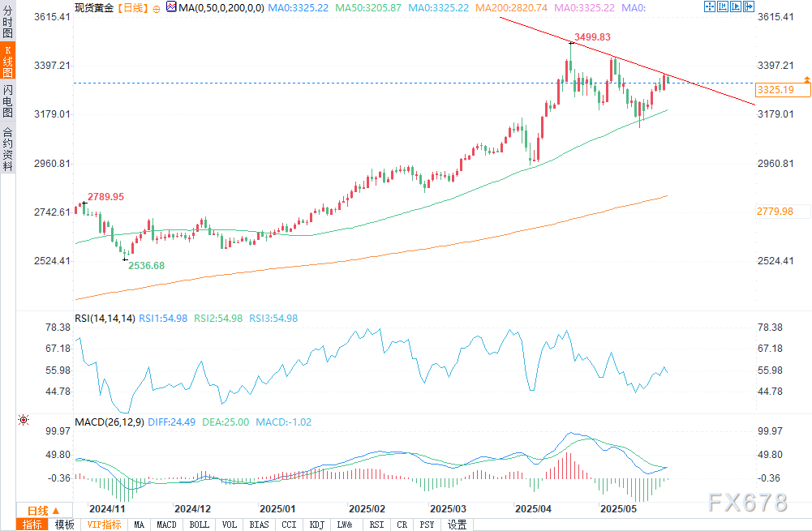Toggle the KDJ indicator
Viewport: 812px width, 531px height.
click(x=317, y=525)
